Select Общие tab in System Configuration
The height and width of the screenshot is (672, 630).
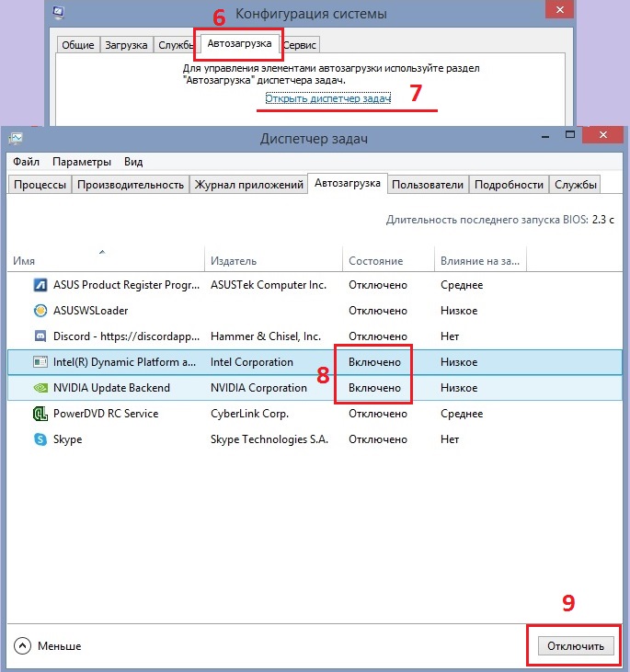coord(77,45)
